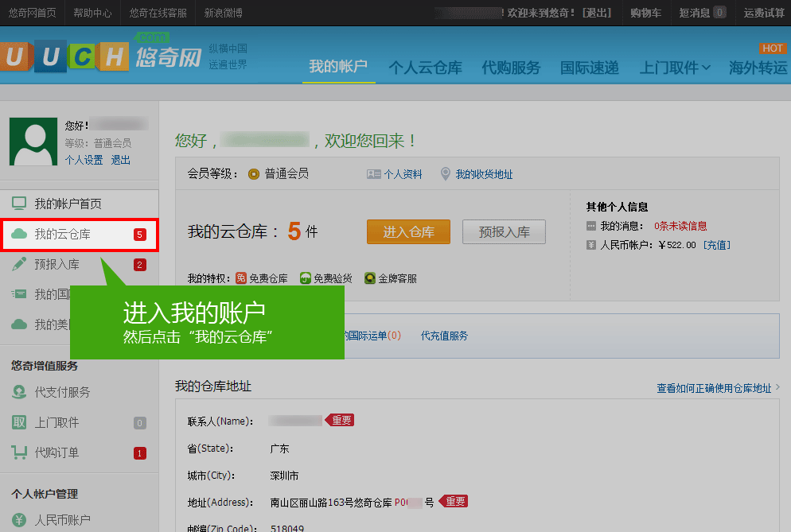The height and width of the screenshot is (532, 791).
Task: Click the 重要 tag beside 地址
Action: (x=454, y=501)
